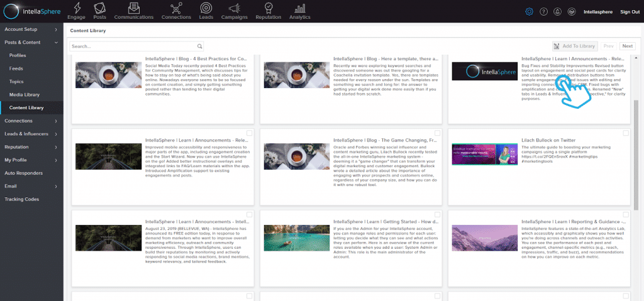Screen dimensions: 644x301
Task: Open the Analytics bar chart icon
Action: click(300, 11)
